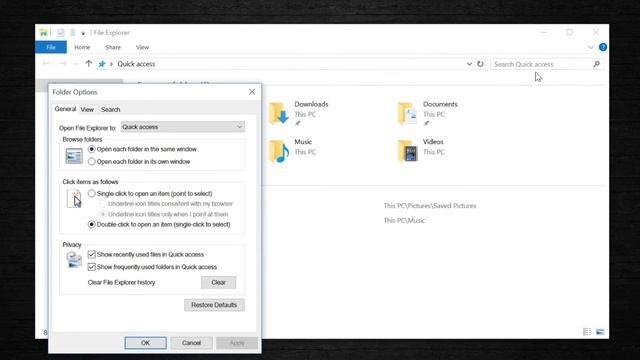The height and width of the screenshot is (360, 640).
Task: Switch to View tab in Folder Options
Action: 87,109
